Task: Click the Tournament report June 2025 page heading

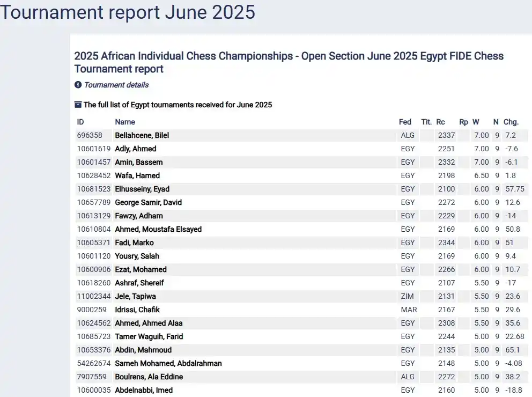Action: pos(127,12)
